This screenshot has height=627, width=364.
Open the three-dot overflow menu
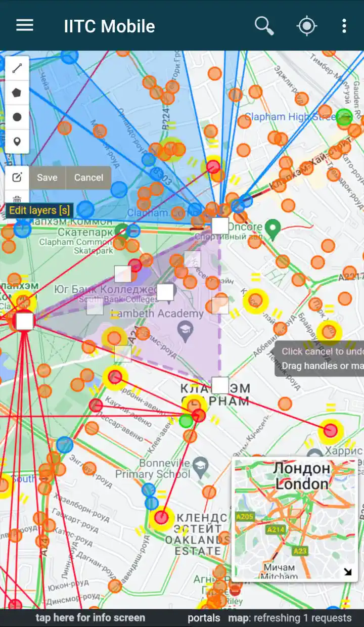344,26
